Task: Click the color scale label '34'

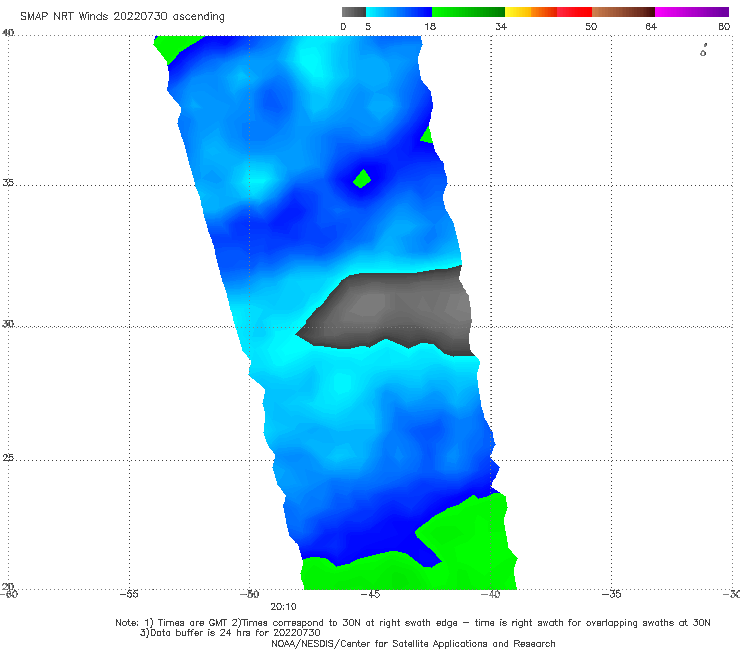Action: 501,26
